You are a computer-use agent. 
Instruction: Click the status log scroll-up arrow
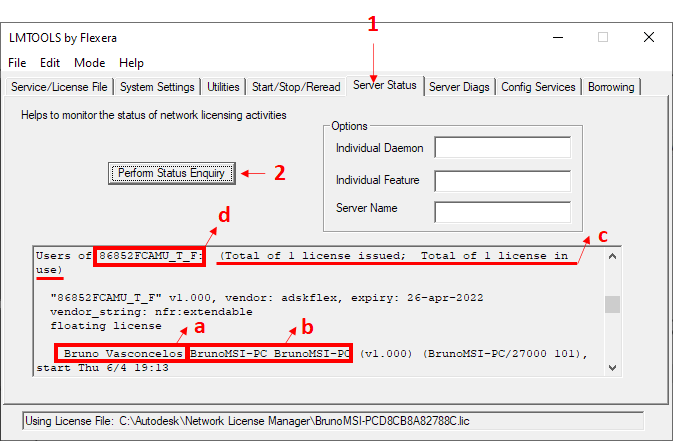612,256
